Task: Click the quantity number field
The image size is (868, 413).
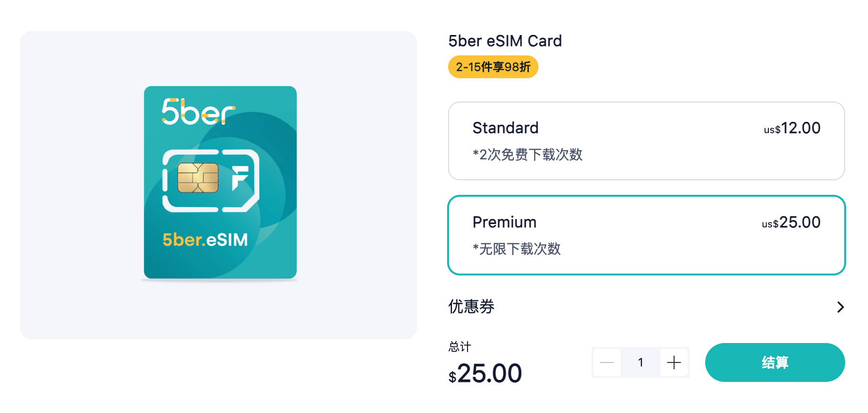Action: click(x=641, y=362)
